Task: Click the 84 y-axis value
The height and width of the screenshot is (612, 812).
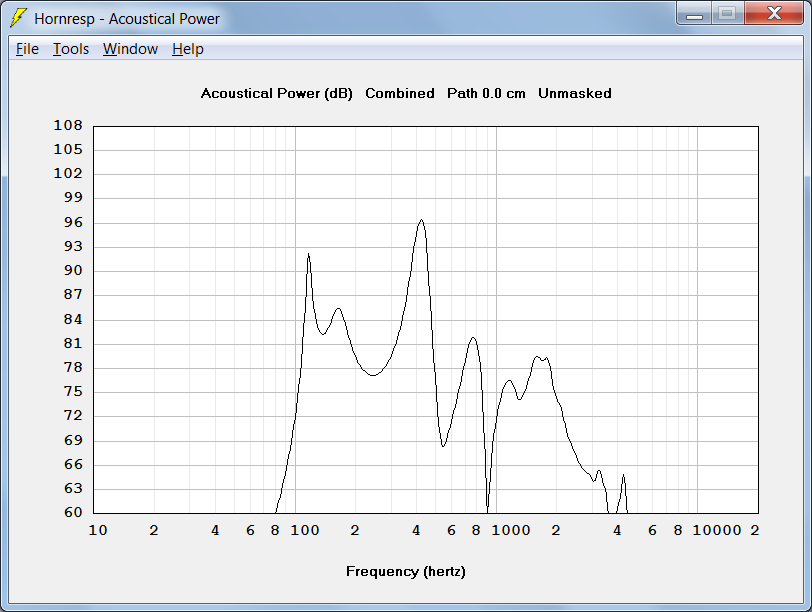Action: (73, 319)
